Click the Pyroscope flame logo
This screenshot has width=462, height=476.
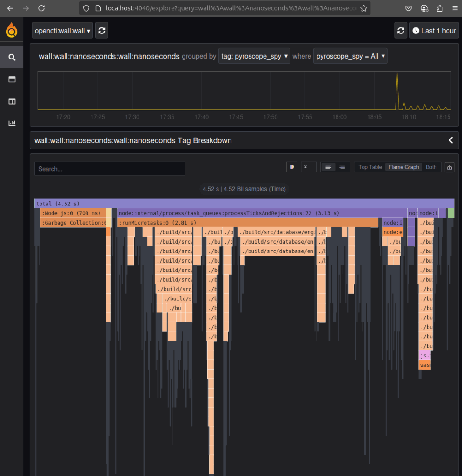tap(11, 30)
